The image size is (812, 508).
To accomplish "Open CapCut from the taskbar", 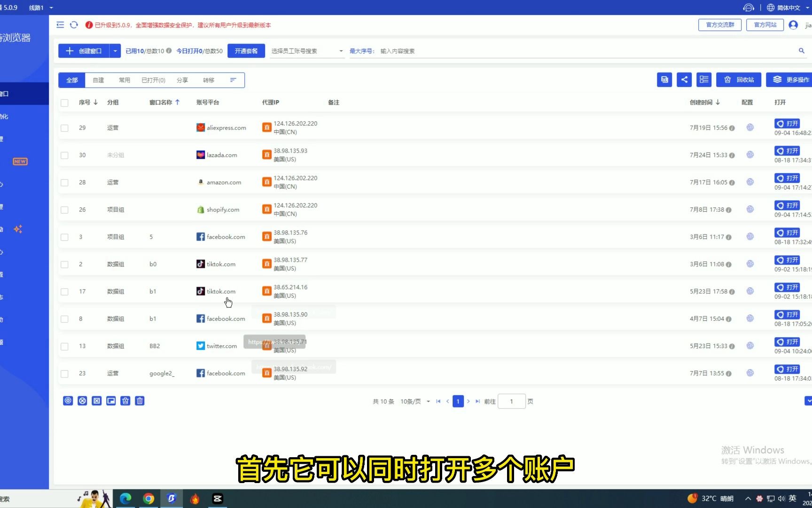I will click(x=218, y=499).
